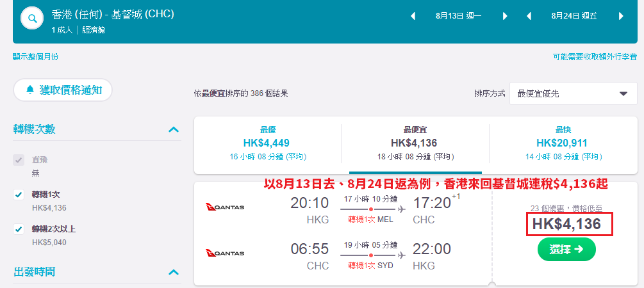Uncheck the 轉機2次以上 checkbox
Image resolution: width=644 pixels, height=288 pixels.
(x=19, y=229)
